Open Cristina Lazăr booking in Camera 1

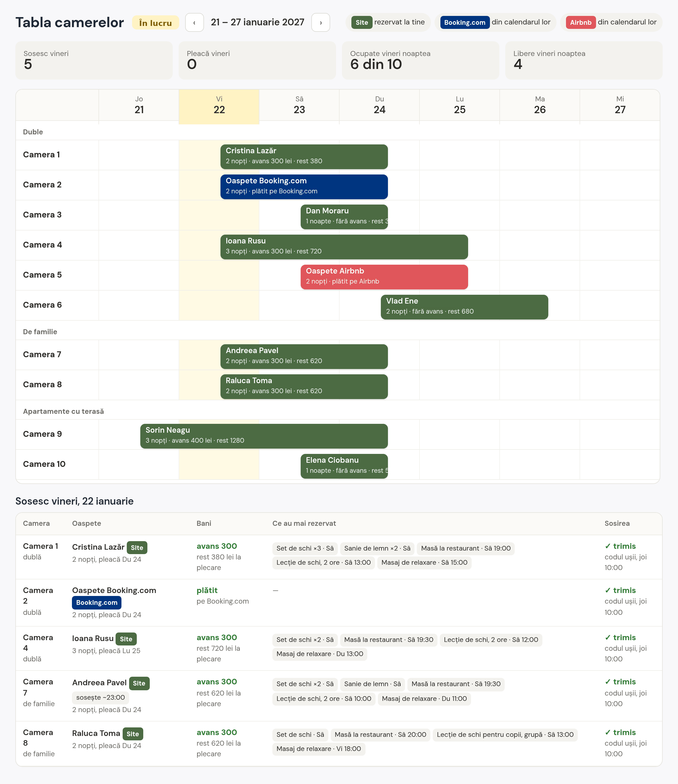(304, 157)
